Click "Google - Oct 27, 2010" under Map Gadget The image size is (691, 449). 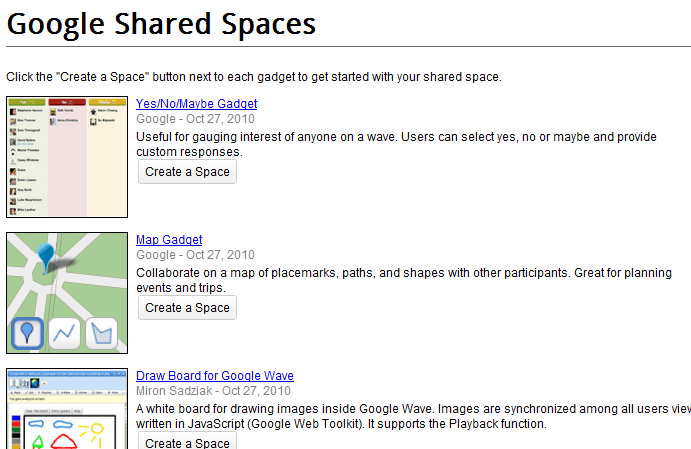tap(195, 255)
